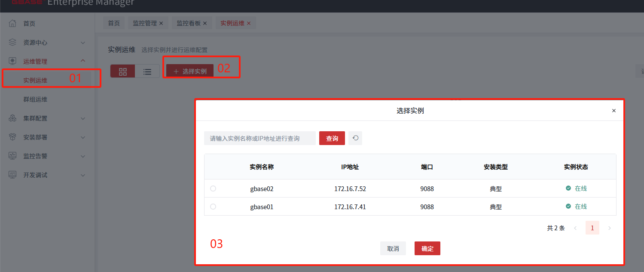
Task: Open 群组运维 in the sidebar
Action: point(35,99)
